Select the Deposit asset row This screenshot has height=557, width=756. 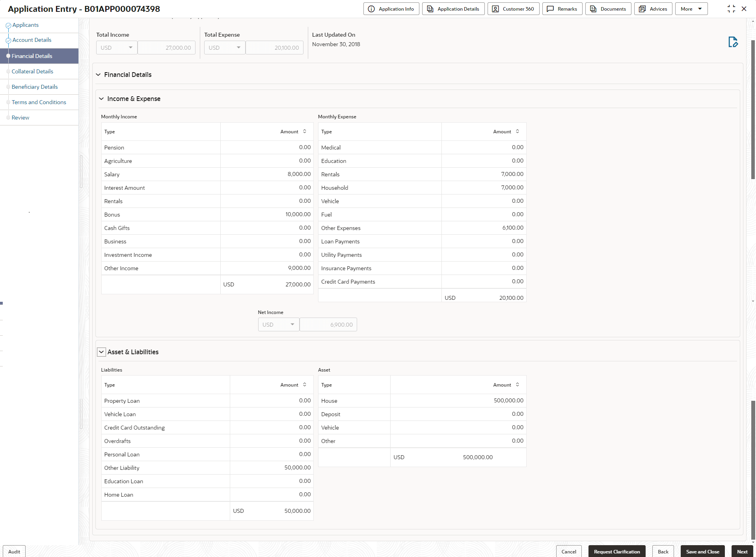[422, 414]
